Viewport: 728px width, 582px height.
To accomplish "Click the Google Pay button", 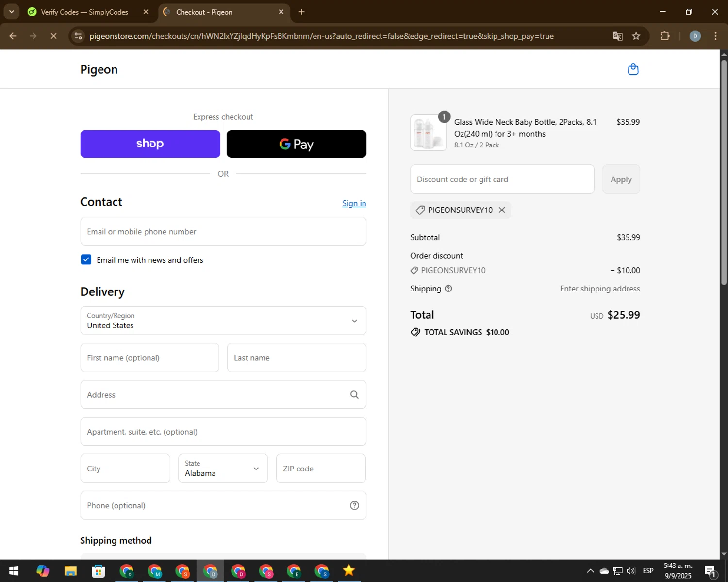I will 296,144.
